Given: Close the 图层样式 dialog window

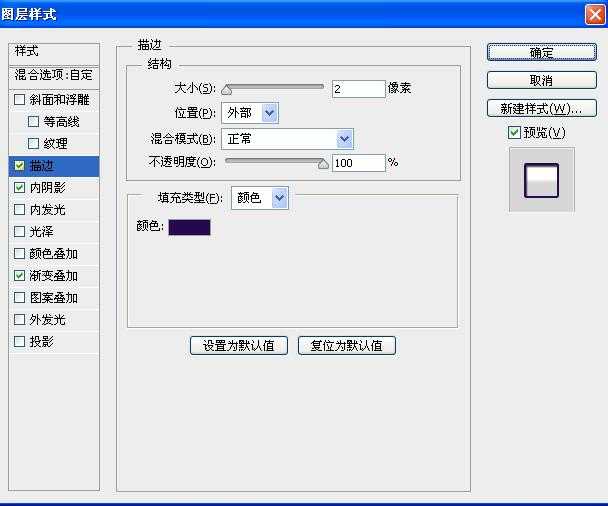Looking at the screenshot, I should pos(594,14).
